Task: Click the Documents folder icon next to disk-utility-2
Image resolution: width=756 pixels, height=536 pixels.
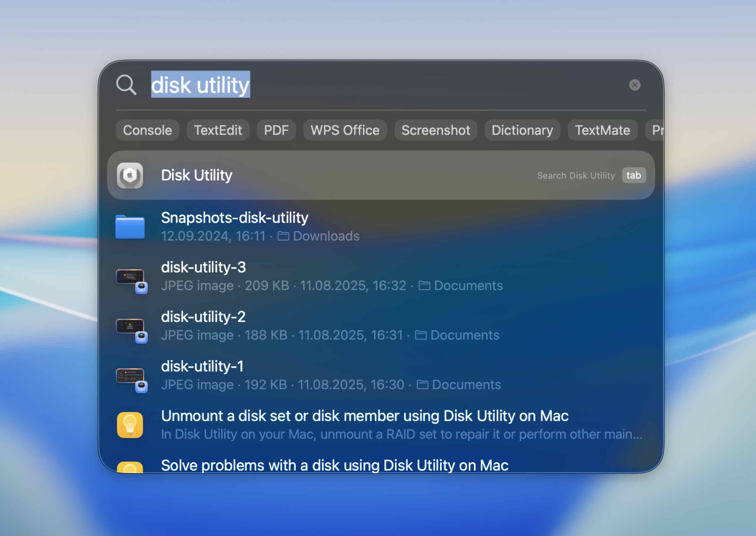Action: click(x=421, y=335)
